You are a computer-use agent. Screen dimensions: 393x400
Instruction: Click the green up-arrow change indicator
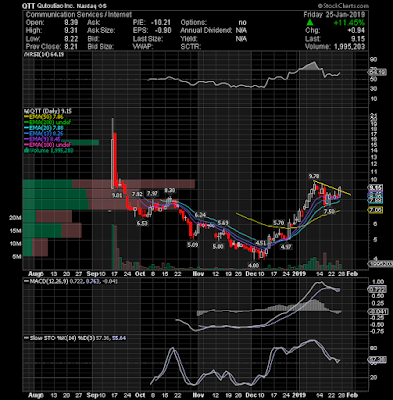click(310, 22)
